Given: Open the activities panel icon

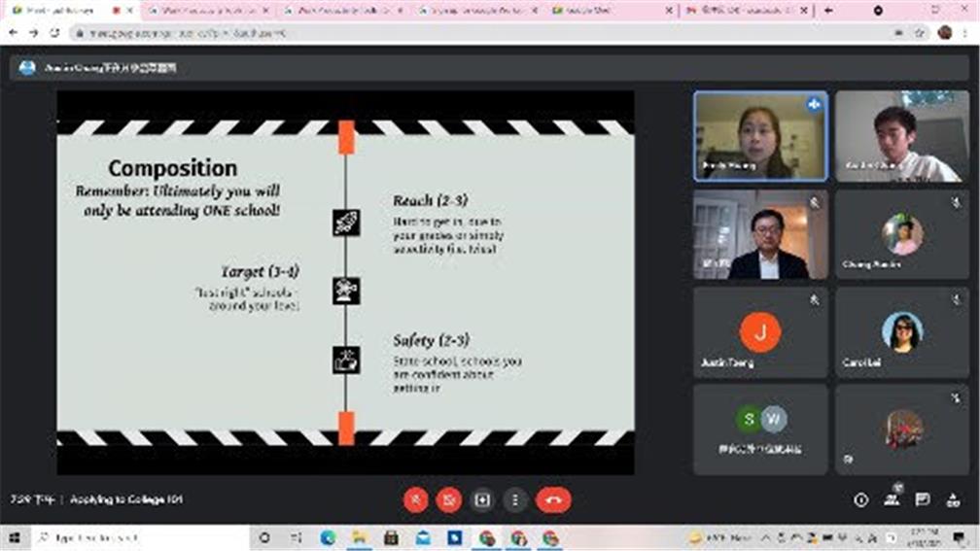Looking at the screenshot, I should pos(954,499).
